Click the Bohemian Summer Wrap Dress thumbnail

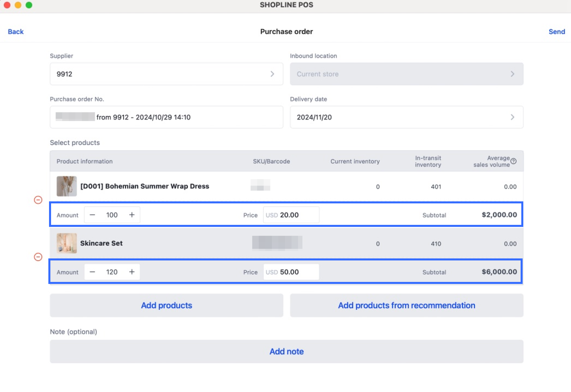click(x=67, y=186)
